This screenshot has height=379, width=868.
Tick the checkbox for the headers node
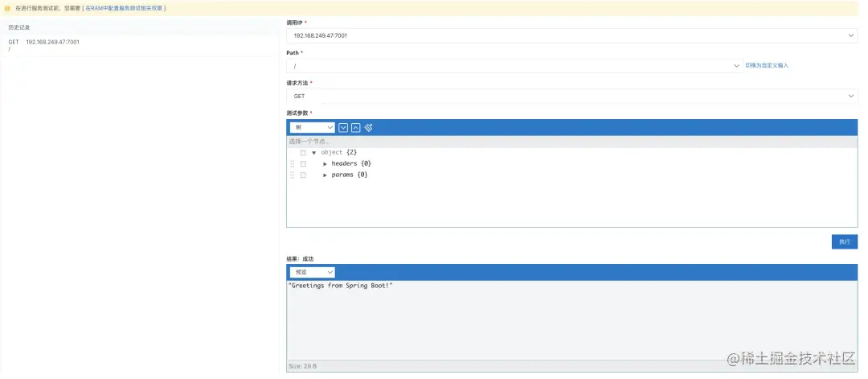(x=303, y=164)
